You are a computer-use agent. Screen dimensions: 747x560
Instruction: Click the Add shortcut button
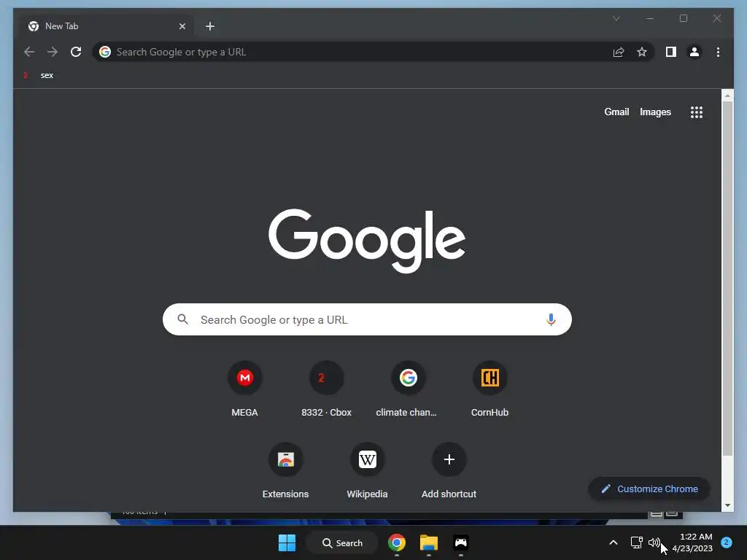(449, 472)
